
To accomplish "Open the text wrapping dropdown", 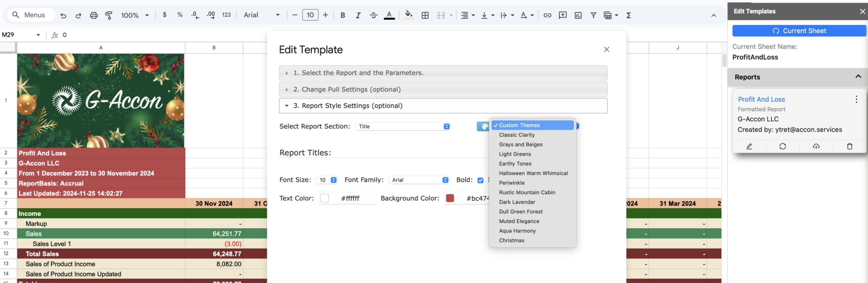I will point(507,15).
